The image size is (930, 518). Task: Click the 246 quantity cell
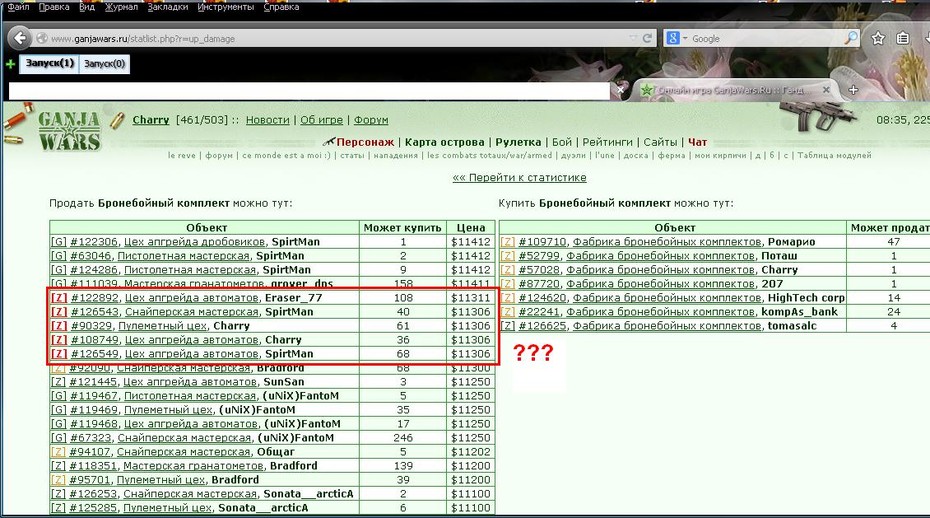coord(403,438)
